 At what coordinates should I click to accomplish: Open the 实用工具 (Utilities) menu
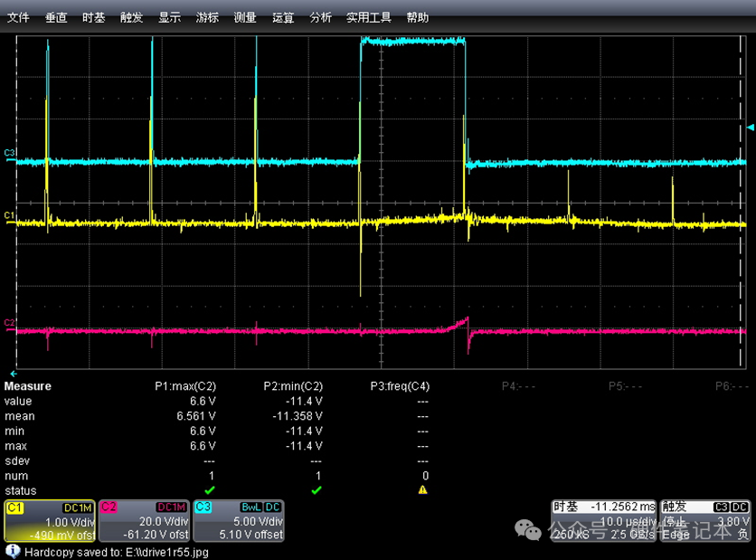[369, 17]
